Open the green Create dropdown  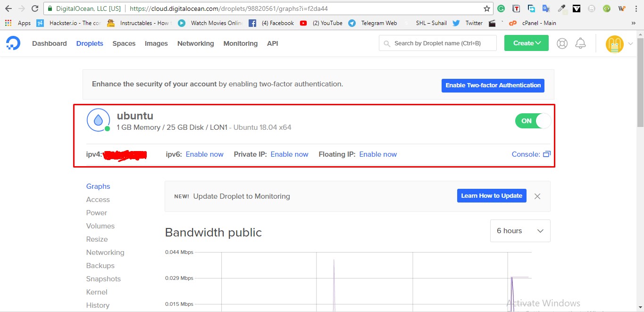(x=527, y=43)
